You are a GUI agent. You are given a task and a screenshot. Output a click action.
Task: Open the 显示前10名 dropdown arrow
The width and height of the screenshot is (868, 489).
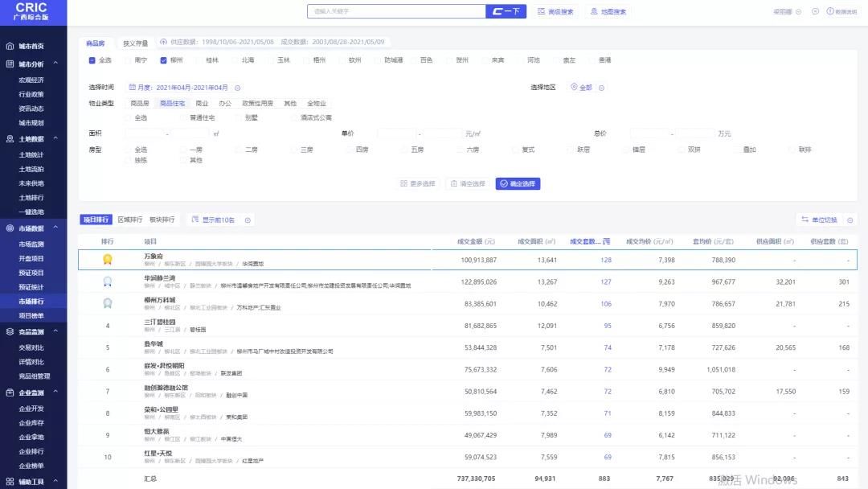pyautogui.click(x=248, y=220)
